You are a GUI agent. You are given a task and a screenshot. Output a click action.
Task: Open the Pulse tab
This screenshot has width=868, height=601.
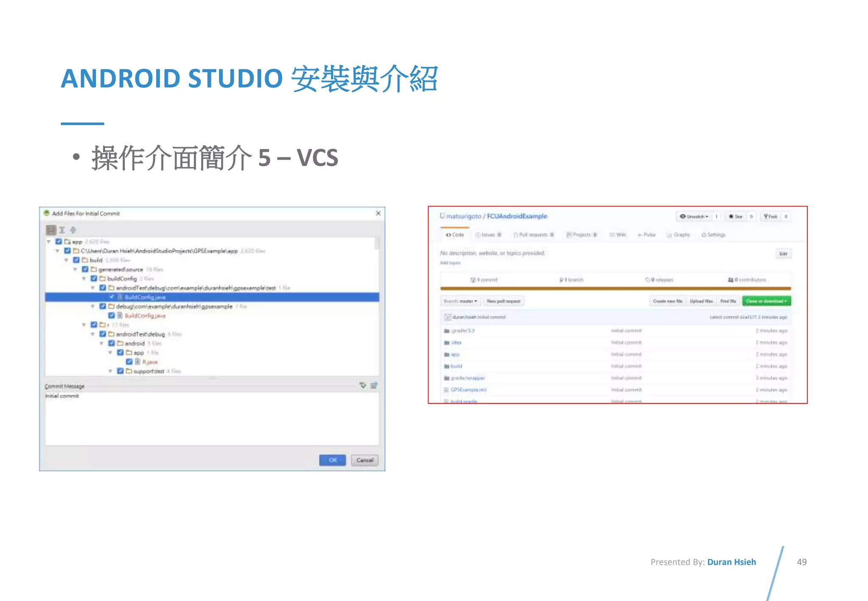click(x=647, y=234)
